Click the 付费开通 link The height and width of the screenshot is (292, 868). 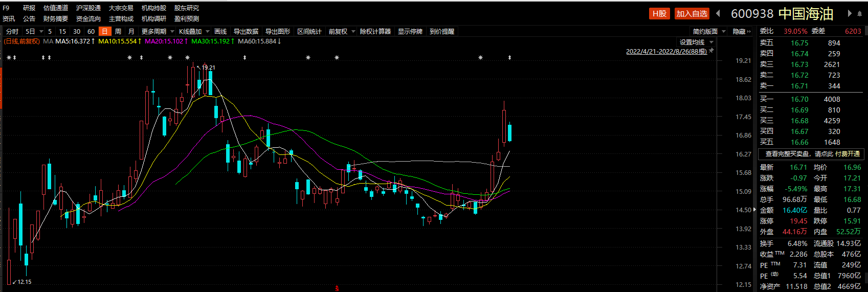[x=848, y=153]
